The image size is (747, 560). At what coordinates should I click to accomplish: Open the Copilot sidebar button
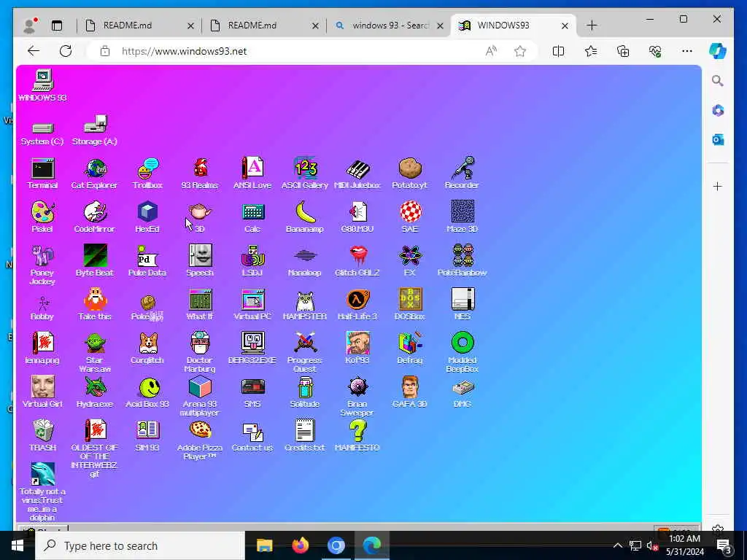click(x=718, y=51)
